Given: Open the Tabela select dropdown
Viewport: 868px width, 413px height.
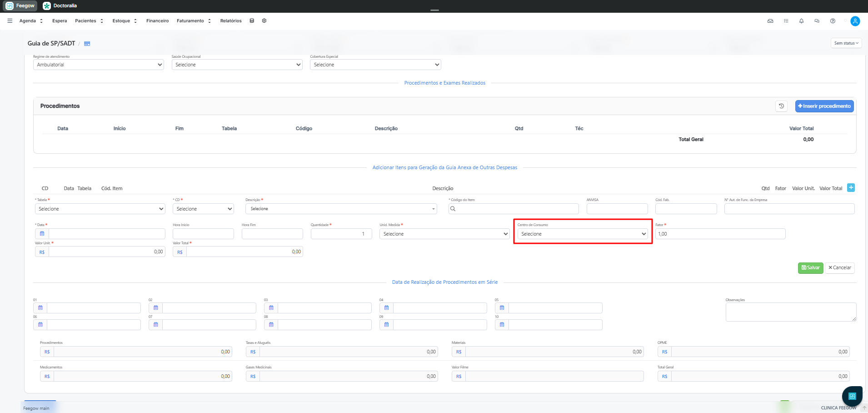Looking at the screenshot, I should click(100, 209).
